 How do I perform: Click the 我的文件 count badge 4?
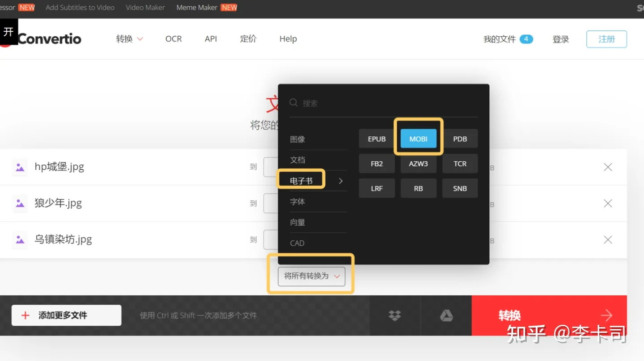click(x=526, y=39)
